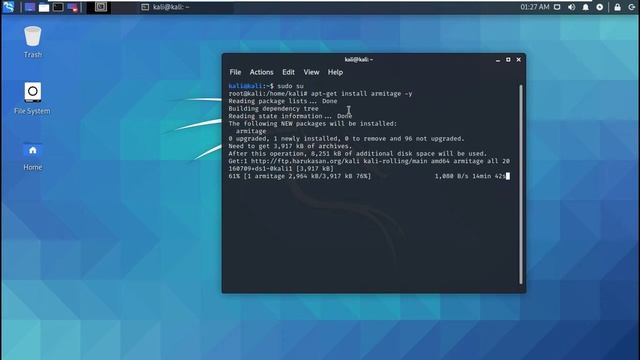Click the 'Reading state information... Done' line

tap(290, 116)
